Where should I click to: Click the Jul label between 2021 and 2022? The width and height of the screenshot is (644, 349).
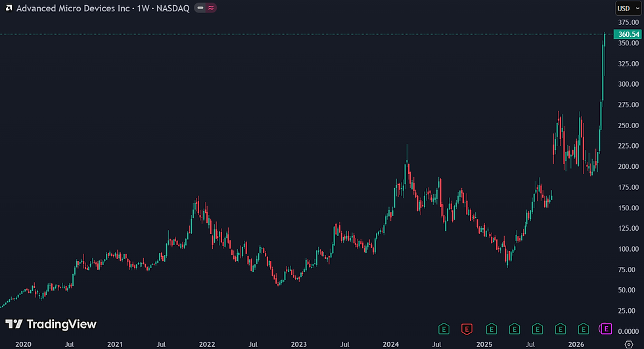tap(161, 344)
